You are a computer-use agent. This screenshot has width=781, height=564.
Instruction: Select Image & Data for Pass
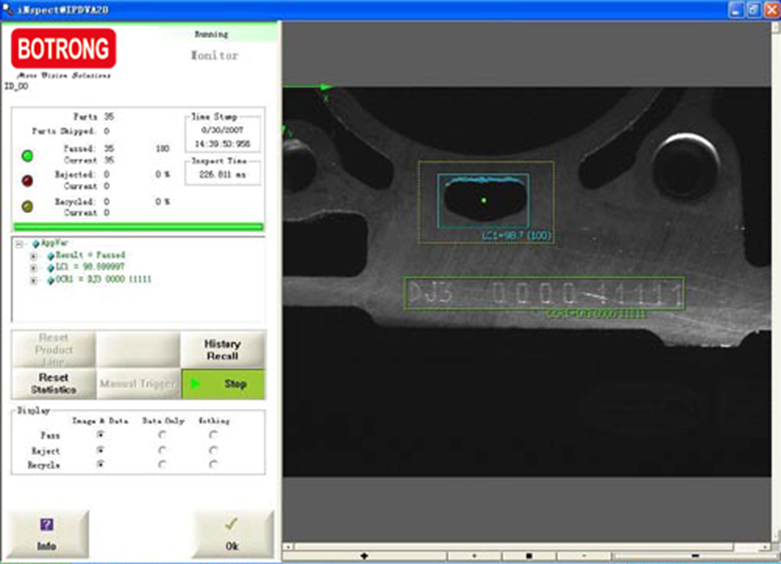(101, 434)
